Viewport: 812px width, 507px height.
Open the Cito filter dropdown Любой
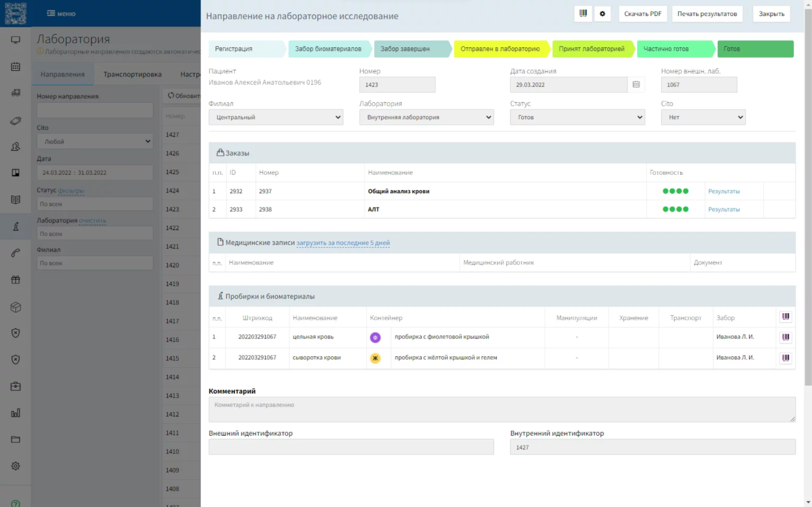(95, 141)
